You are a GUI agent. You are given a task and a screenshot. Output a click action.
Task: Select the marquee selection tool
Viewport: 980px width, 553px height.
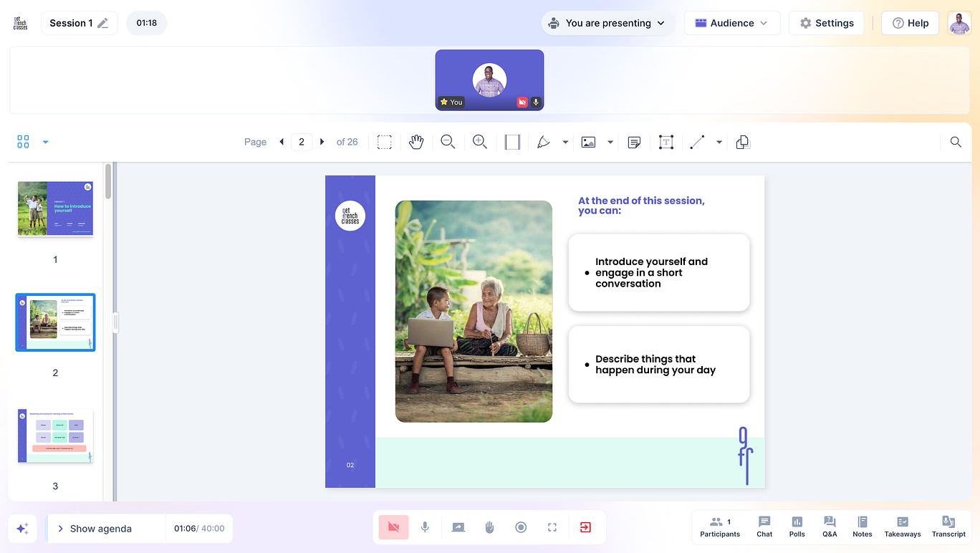click(x=385, y=142)
